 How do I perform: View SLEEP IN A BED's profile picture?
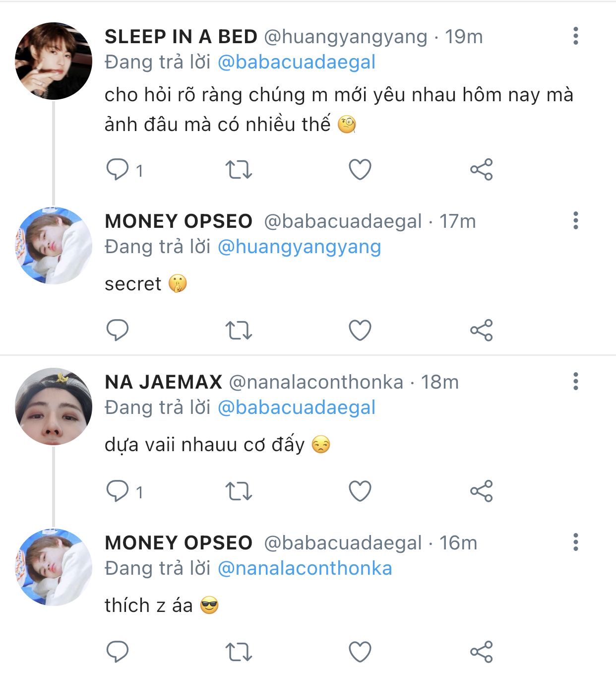(x=54, y=61)
